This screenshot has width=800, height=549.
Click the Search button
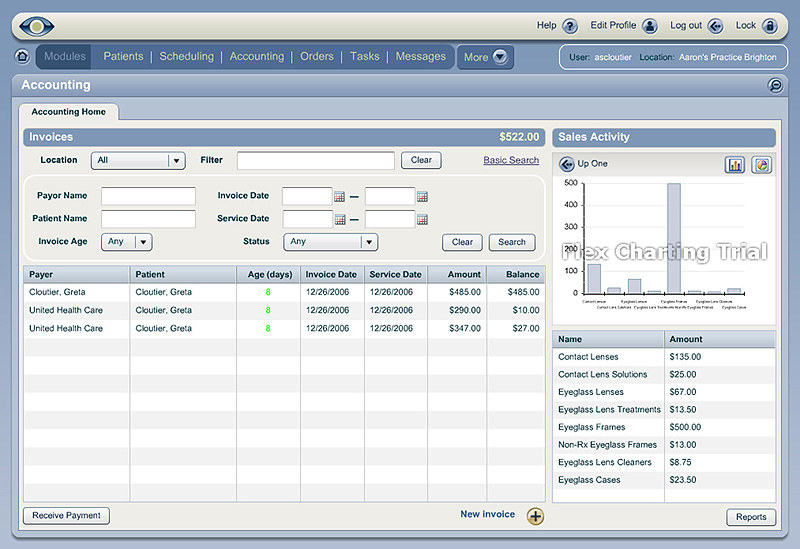click(x=512, y=242)
